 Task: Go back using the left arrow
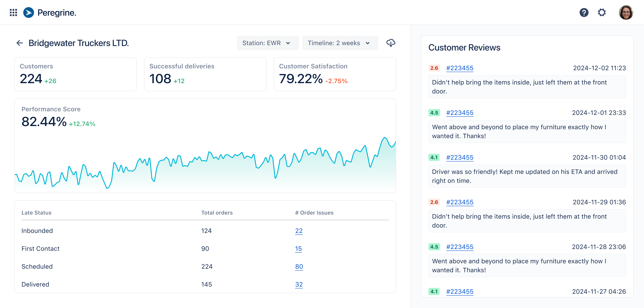(19, 43)
